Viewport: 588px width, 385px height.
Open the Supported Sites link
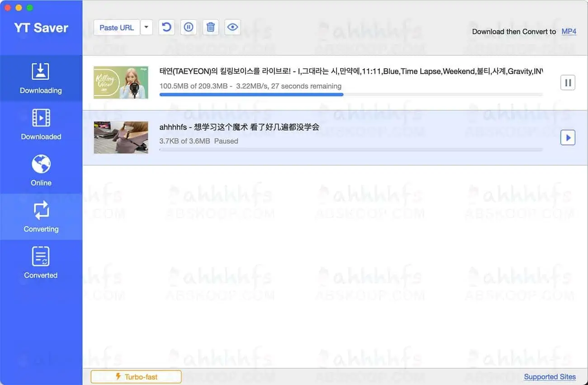pyautogui.click(x=550, y=377)
